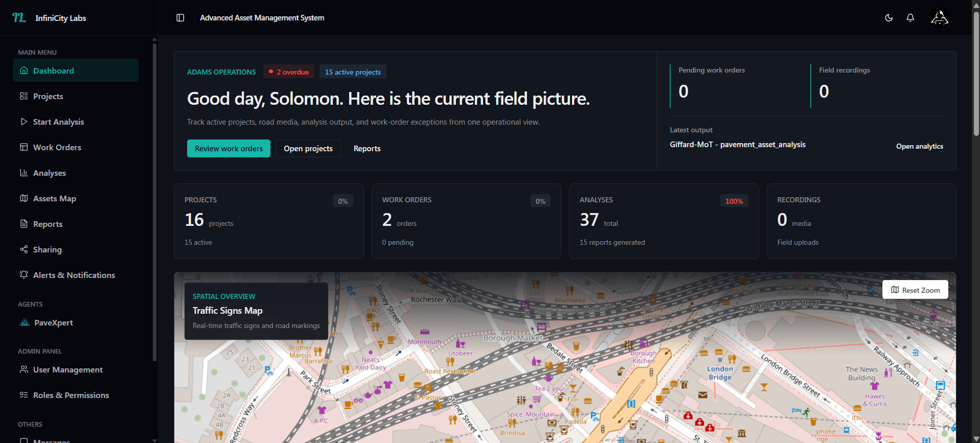Screen dimensions: 980x443
Task: Click the 0% badge on Work Orders card
Action: coord(540,201)
